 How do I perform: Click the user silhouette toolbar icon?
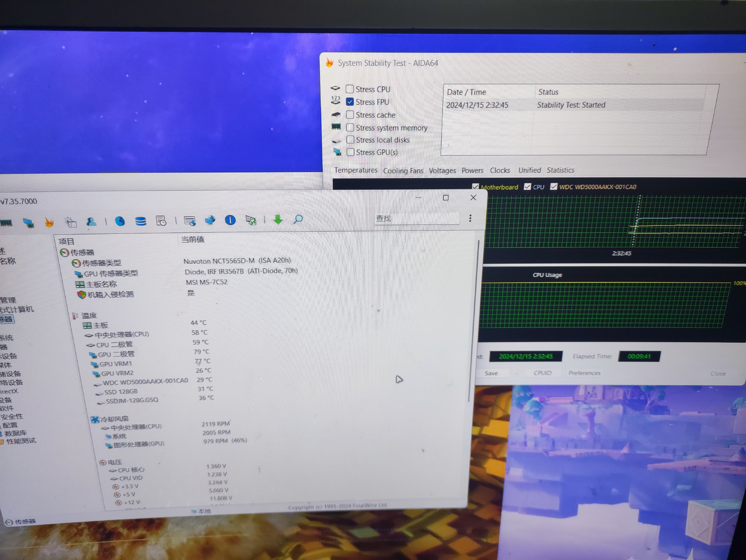click(x=92, y=221)
